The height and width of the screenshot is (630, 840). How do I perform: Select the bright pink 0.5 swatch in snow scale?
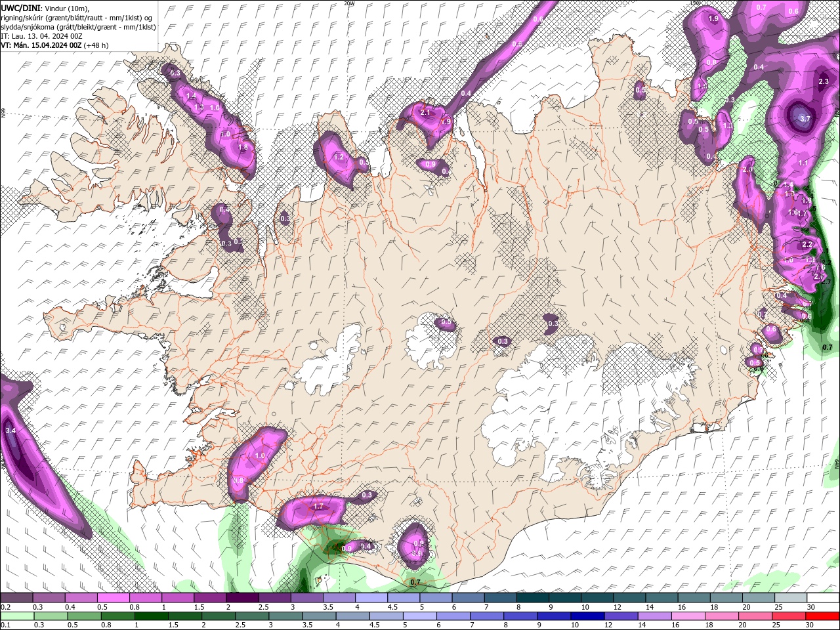point(113,598)
